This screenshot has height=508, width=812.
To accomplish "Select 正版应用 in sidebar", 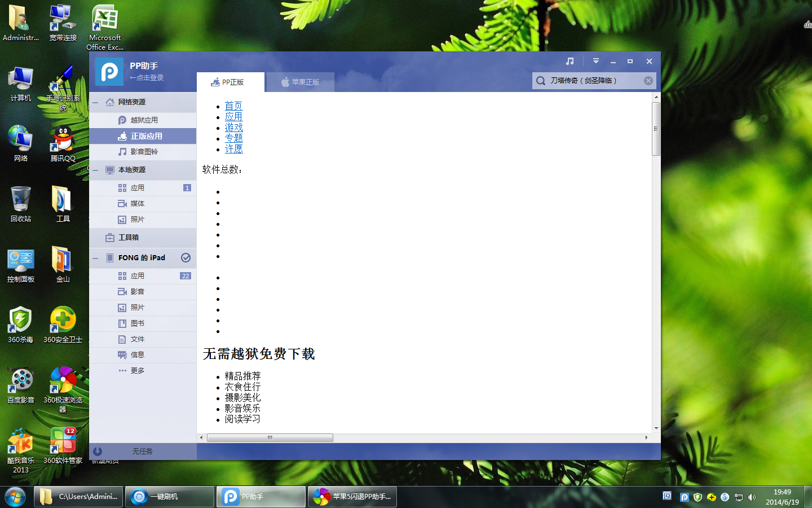I will 143,136.
